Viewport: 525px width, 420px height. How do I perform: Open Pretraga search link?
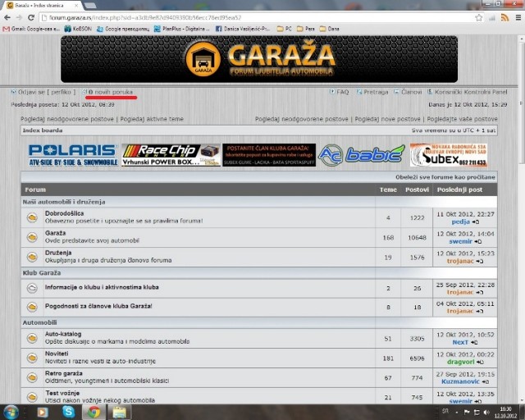click(376, 93)
